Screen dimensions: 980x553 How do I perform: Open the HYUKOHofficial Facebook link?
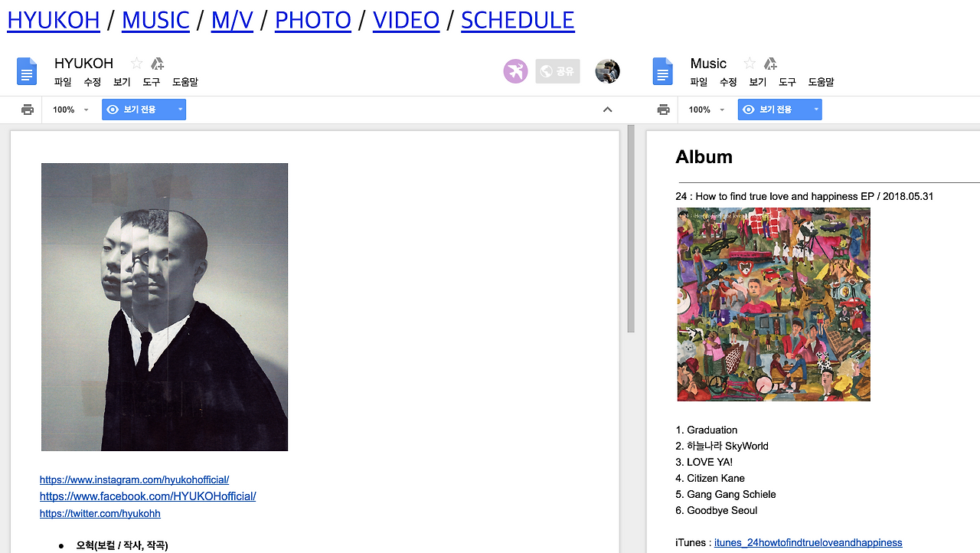pyautogui.click(x=148, y=496)
